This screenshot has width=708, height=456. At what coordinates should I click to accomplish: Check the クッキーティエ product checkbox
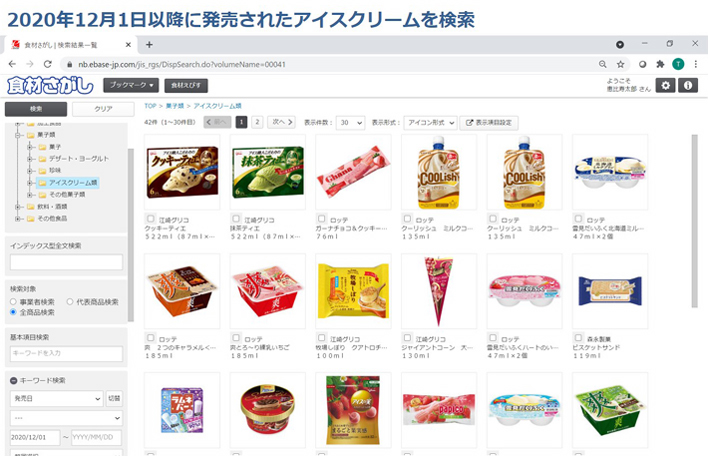151,219
